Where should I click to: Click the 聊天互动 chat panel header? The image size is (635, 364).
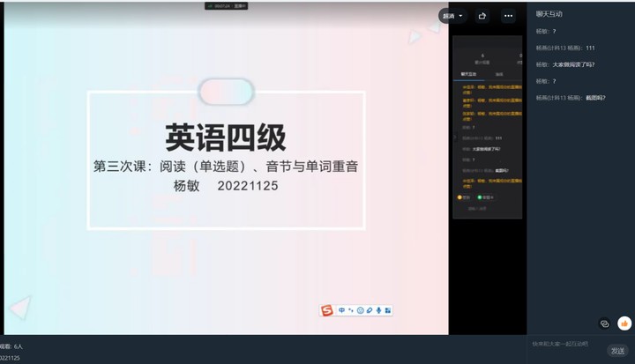(549, 14)
